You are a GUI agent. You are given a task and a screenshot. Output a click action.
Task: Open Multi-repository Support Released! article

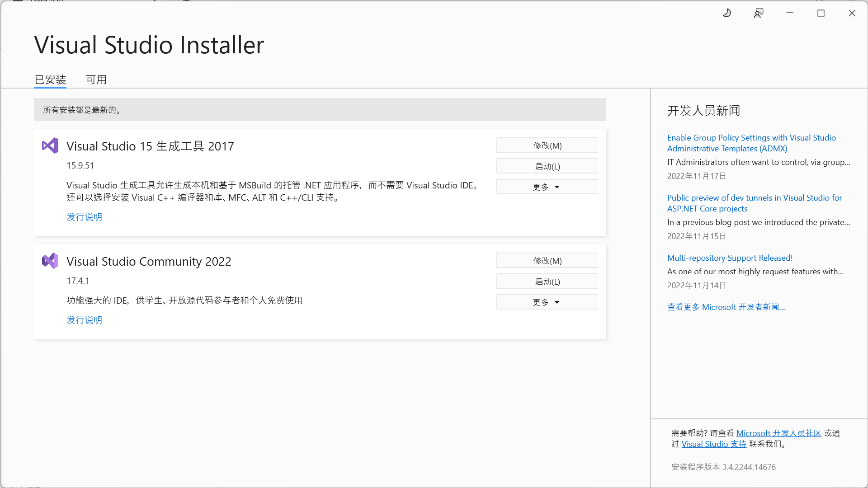pos(730,258)
